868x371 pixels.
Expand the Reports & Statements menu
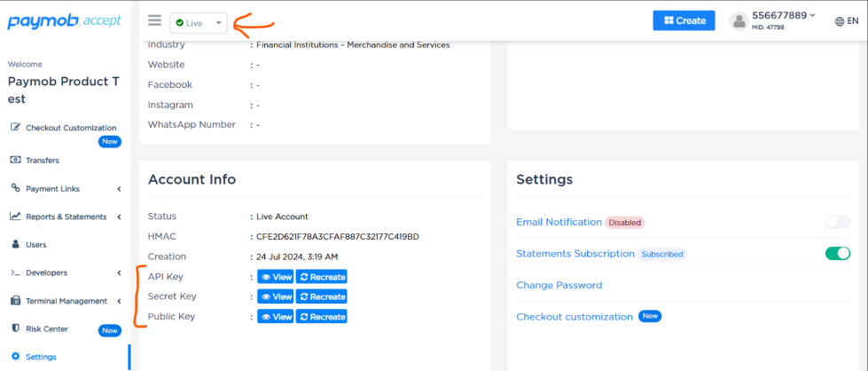(66, 217)
